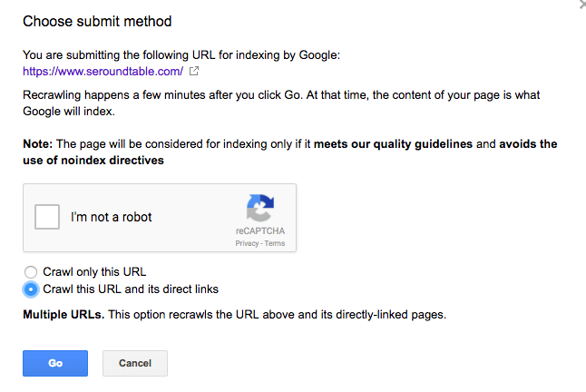This screenshot has height=392, width=586.
Task: Click the Cancel button
Action: [135, 363]
